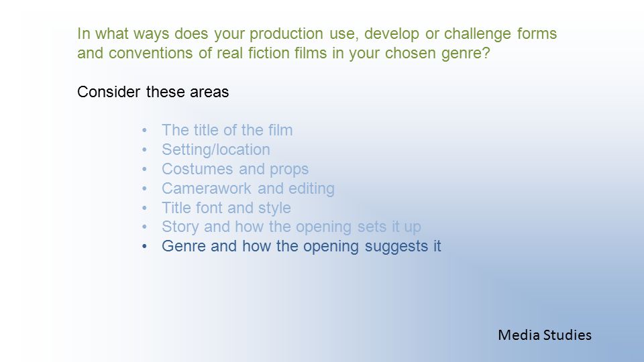Select 'Title font and style' line
The image size is (644, 362).
click(226, 208)
